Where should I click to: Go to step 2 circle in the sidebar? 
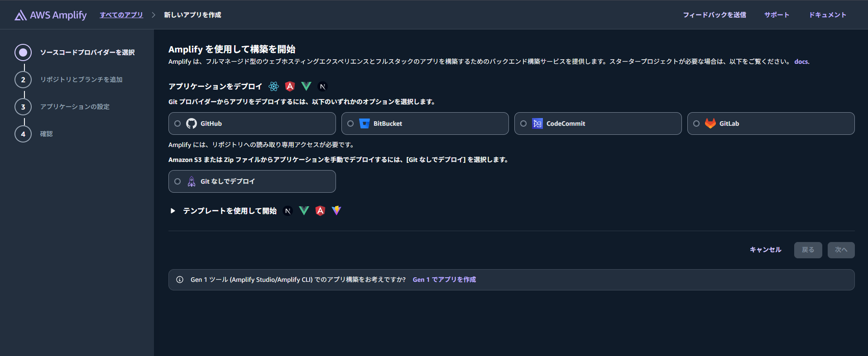click(23, 80)
